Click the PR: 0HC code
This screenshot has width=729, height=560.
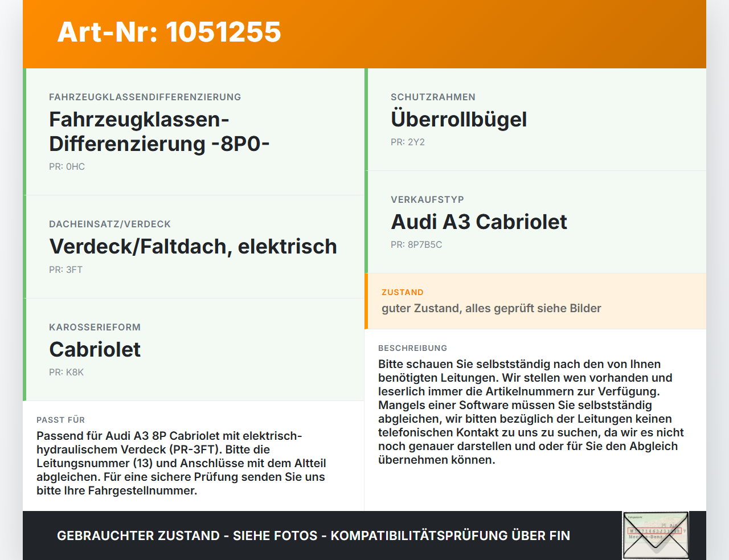(x=67, y=167)
